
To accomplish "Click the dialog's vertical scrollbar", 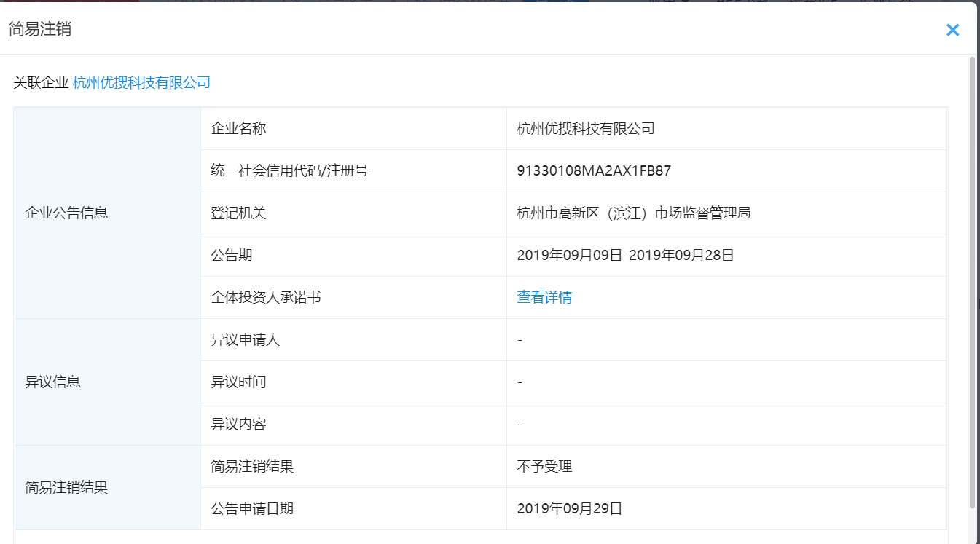I will click(972, 282).
